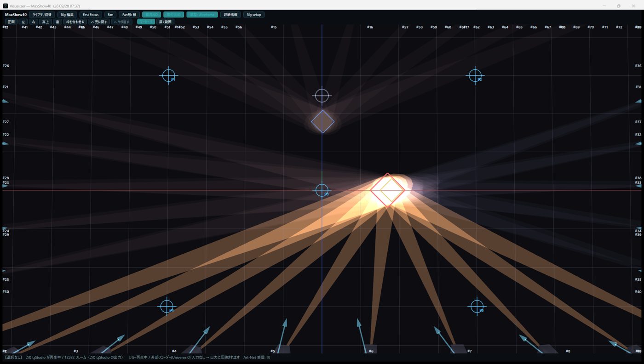644x364 pixels.
Task: Click the MaxShow40 show title
Action: [x=16, y=15]
